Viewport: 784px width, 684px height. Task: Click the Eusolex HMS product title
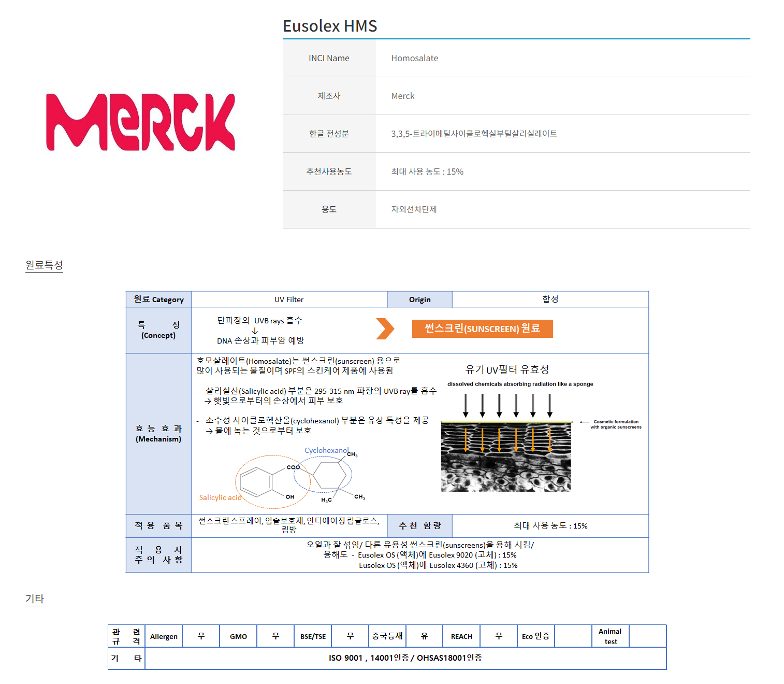click(330, 26)
